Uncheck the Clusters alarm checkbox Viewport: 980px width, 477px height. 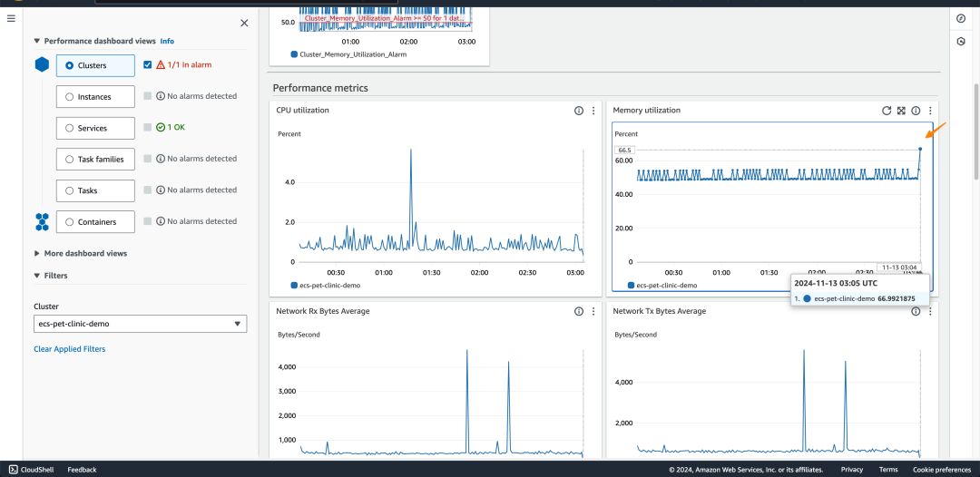click(x=148, y=64)
